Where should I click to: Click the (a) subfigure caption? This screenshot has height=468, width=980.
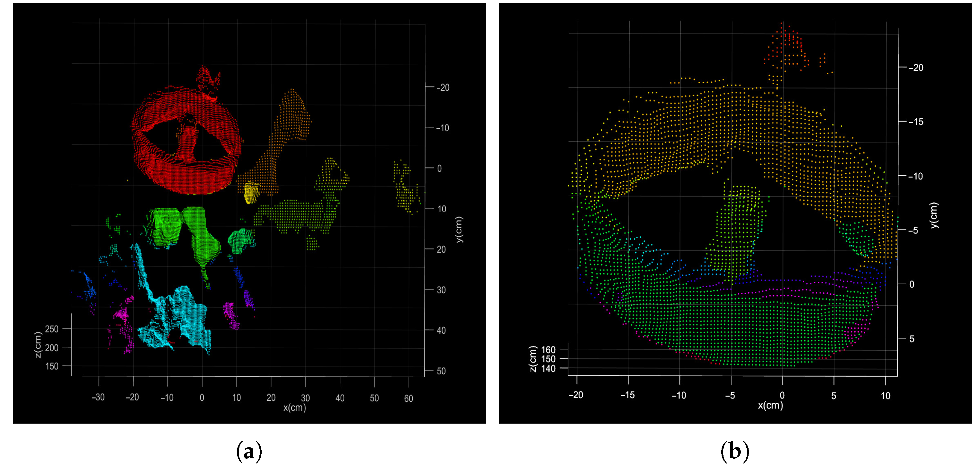coord(249,452)
